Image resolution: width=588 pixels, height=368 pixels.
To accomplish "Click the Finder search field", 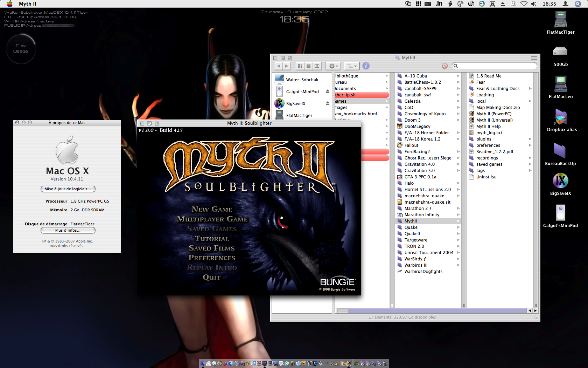I will click(x=495, y=66).
